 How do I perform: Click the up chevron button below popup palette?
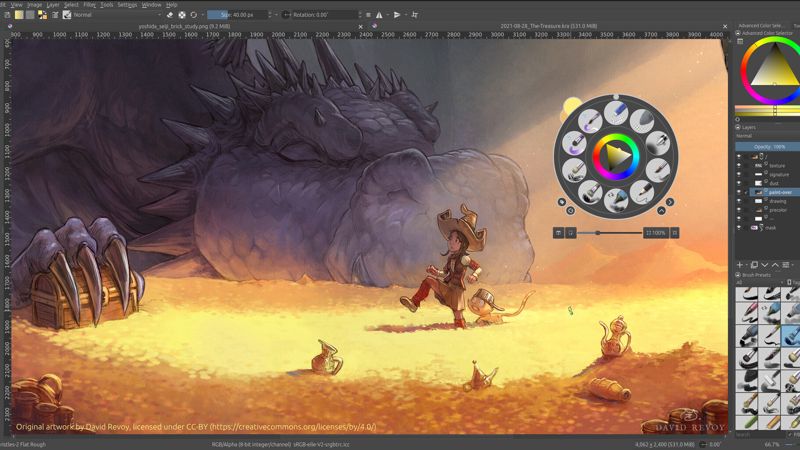click(x=661, y=210)
